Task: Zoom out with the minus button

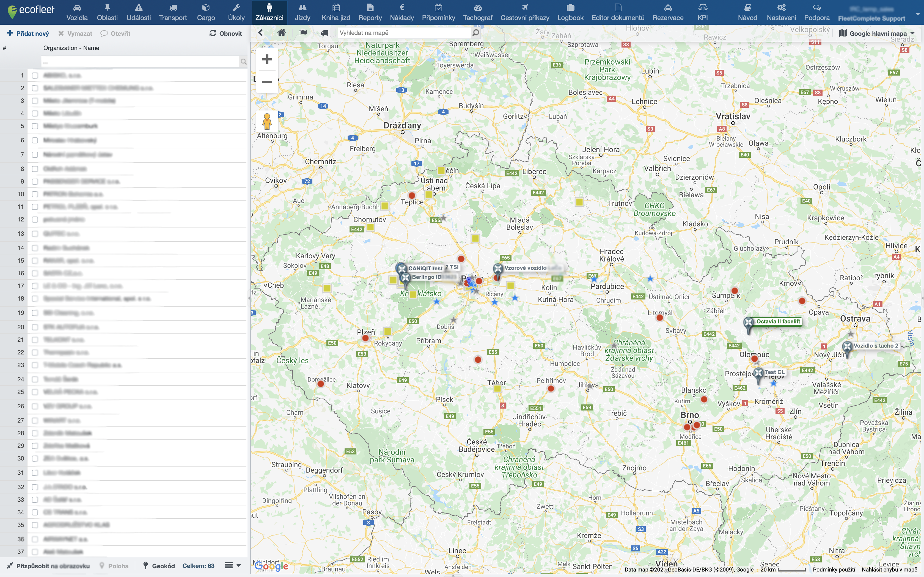Action: point(267,82)
